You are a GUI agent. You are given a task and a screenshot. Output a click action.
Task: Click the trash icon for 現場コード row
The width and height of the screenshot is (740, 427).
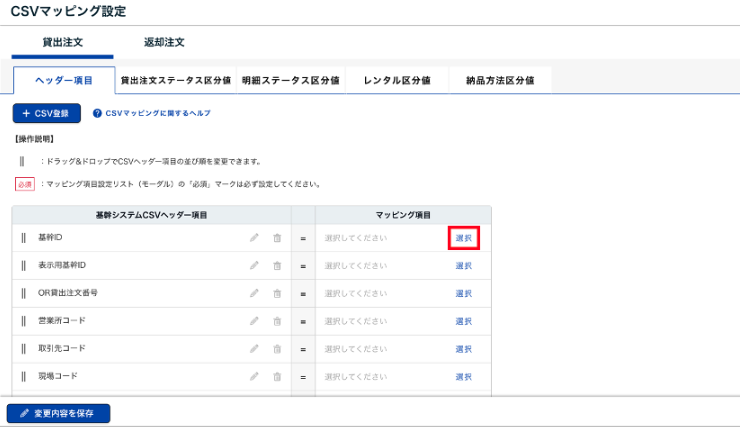[x=277, y=377]
